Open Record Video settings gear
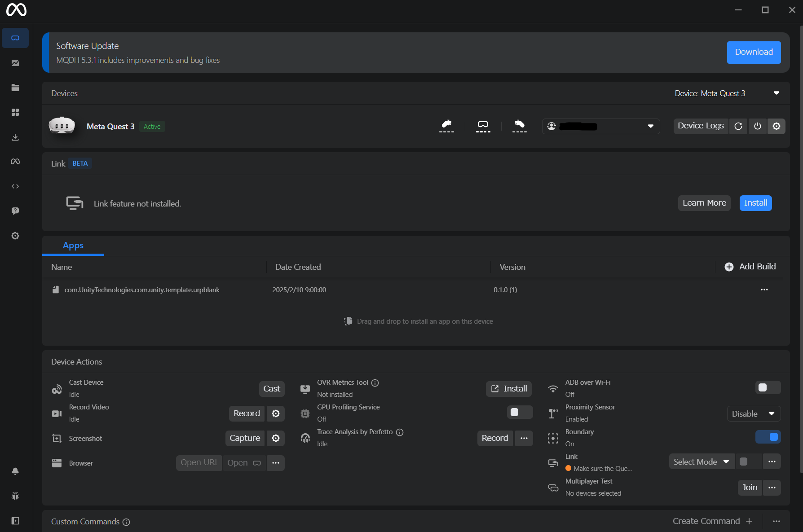Image resolution: width=803 pixels, height=532 pixels. (276, 413)
